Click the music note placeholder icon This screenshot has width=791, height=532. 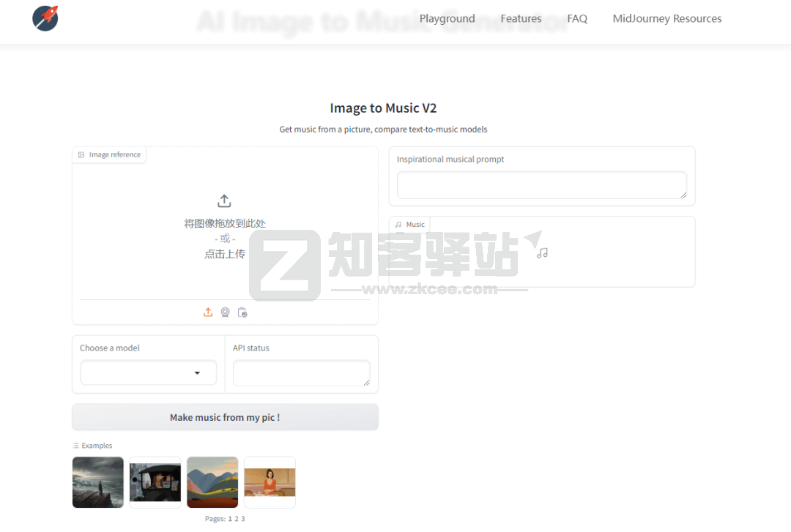coord(542,252)
